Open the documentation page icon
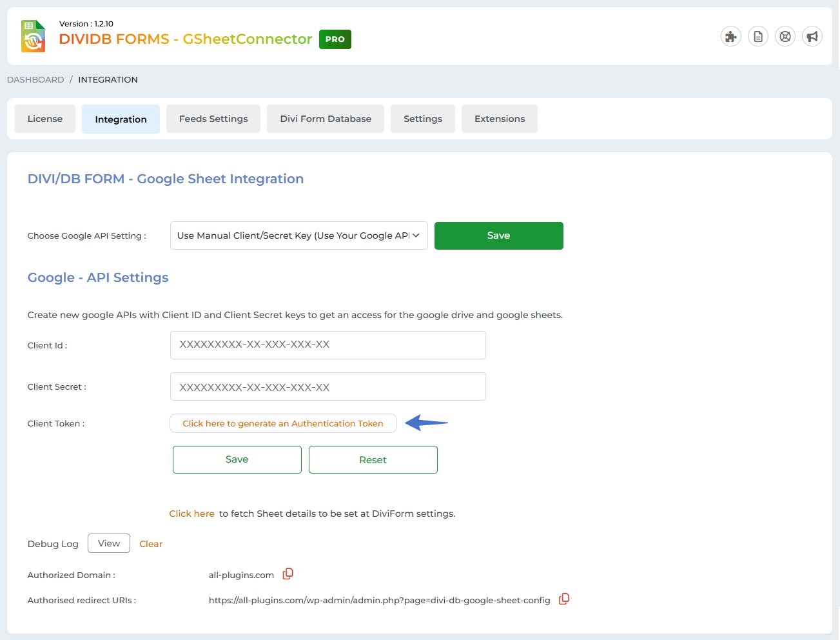 click(757, 37)
